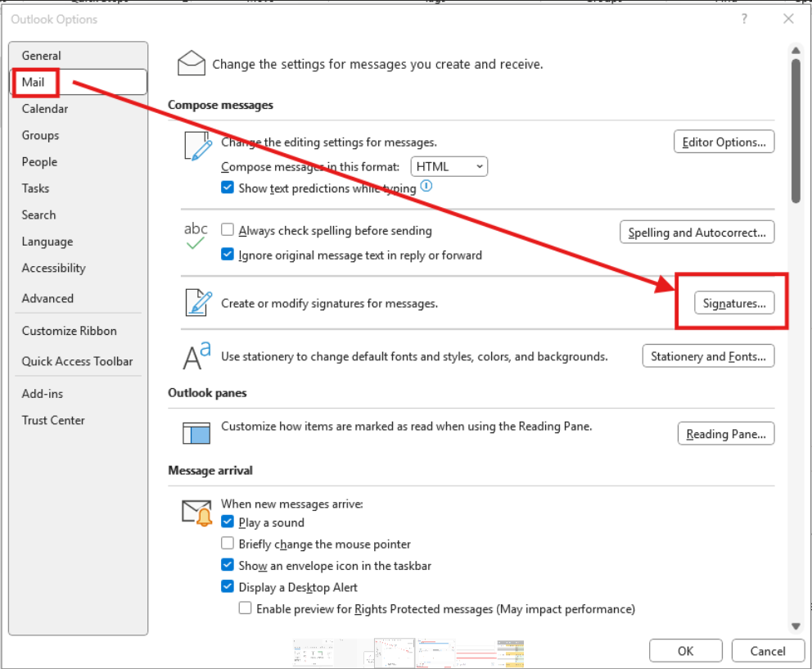The image size is (812, 669).
Task: Open Spelling and Autocorrect settings
Action: pyautogui.click(x=697, y=233)
